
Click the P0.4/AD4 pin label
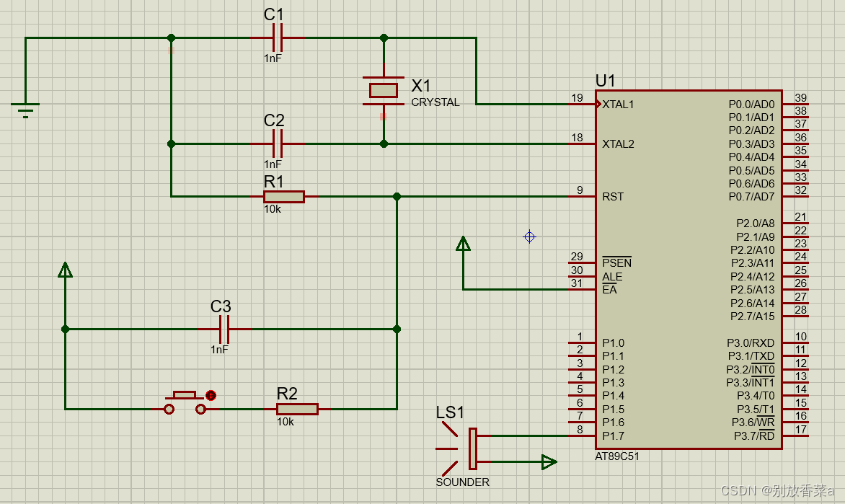click(751, 157)
